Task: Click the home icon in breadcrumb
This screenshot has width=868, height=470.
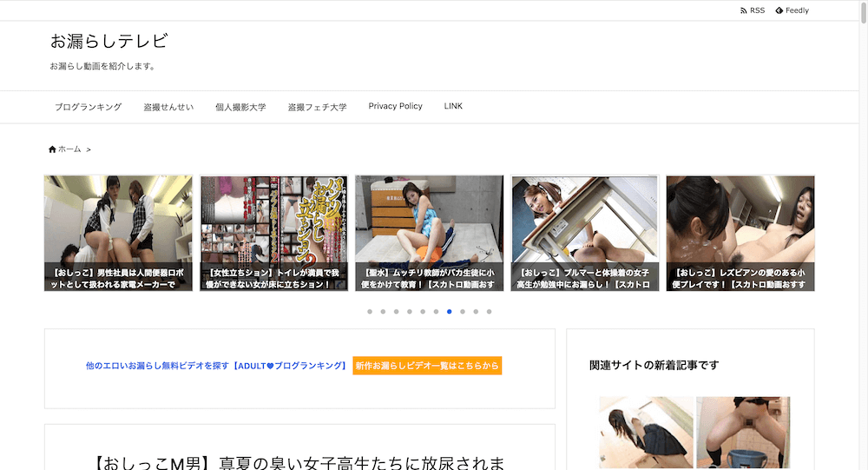Action: pos(52,149)
